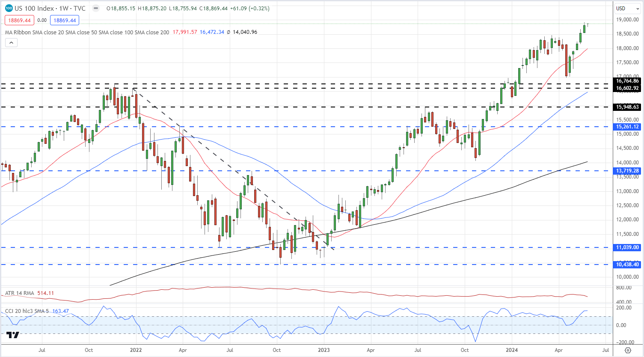The width and height of the screenshot is (644, 357).
Task: Select the CCI 20 hlc3 SMA 5 legend
Action: pos(27,311)
